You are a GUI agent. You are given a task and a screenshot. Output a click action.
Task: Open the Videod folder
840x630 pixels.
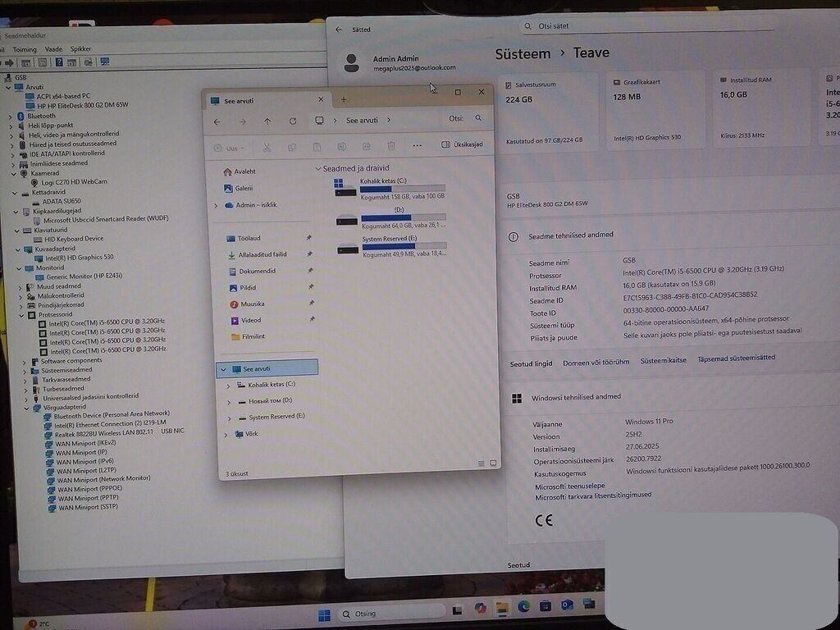click(x=246, y=321)
